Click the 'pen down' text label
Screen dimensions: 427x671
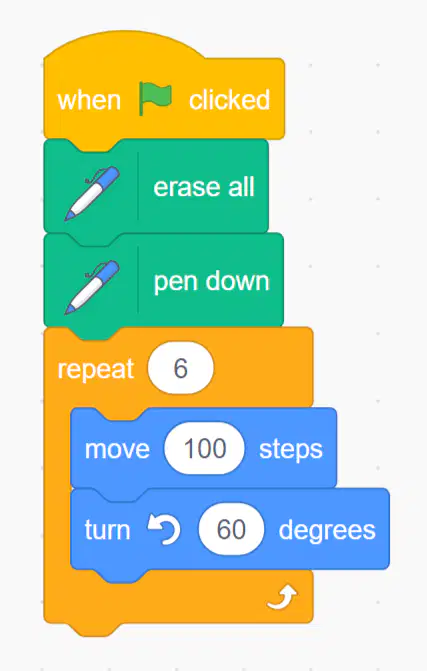point(211,282)
